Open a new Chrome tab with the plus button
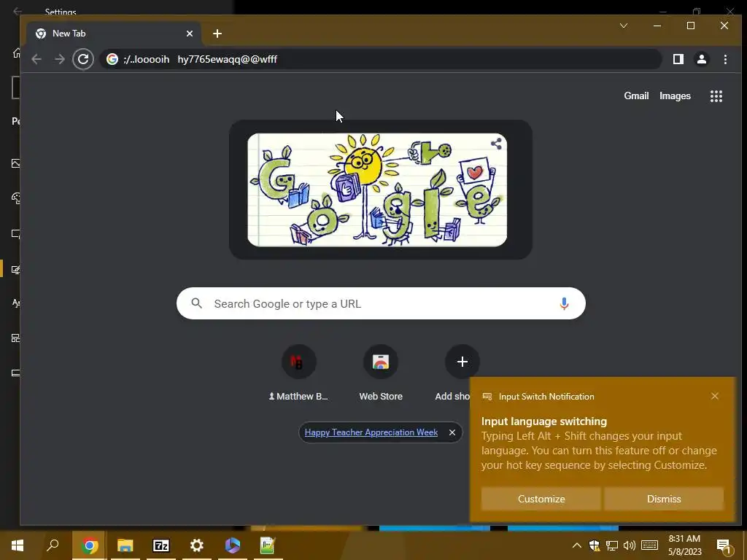 click(x=217, y=34)
